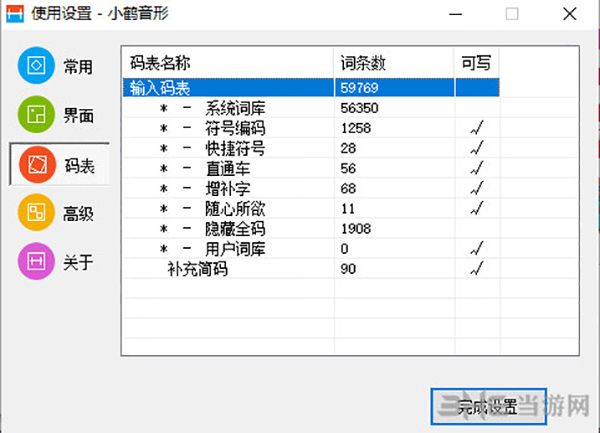Switch to the 高级 tab label

click(x=78, y=214)
